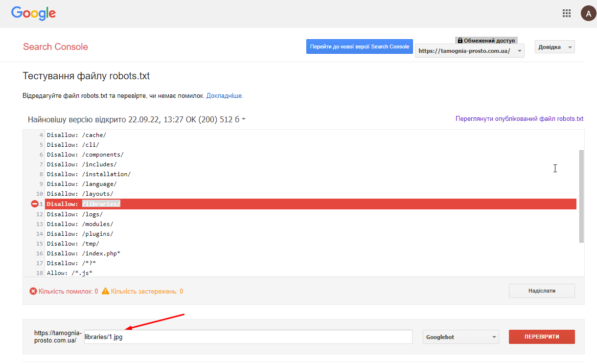Open the Search Console home link
The width and height of the screenshot is (597, 364).
coord(55,47)
